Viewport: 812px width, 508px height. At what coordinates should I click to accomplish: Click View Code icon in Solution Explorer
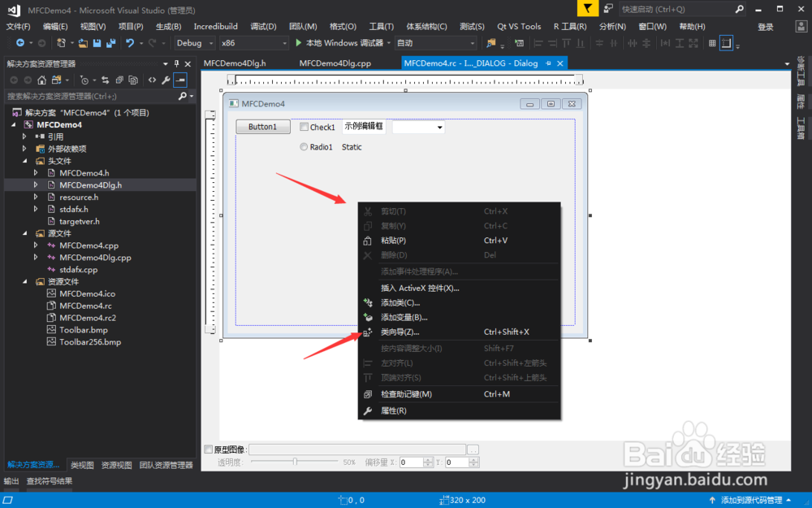click(152, 80)
